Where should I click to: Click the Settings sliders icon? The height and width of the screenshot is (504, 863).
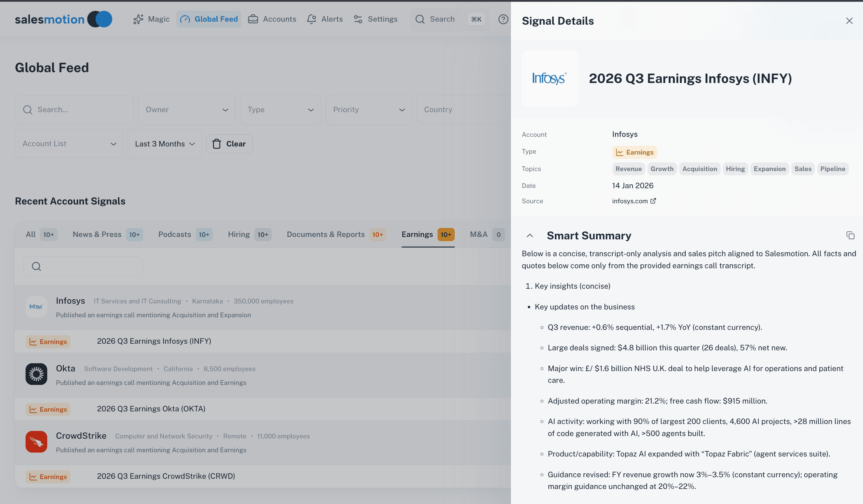(358, 19)
